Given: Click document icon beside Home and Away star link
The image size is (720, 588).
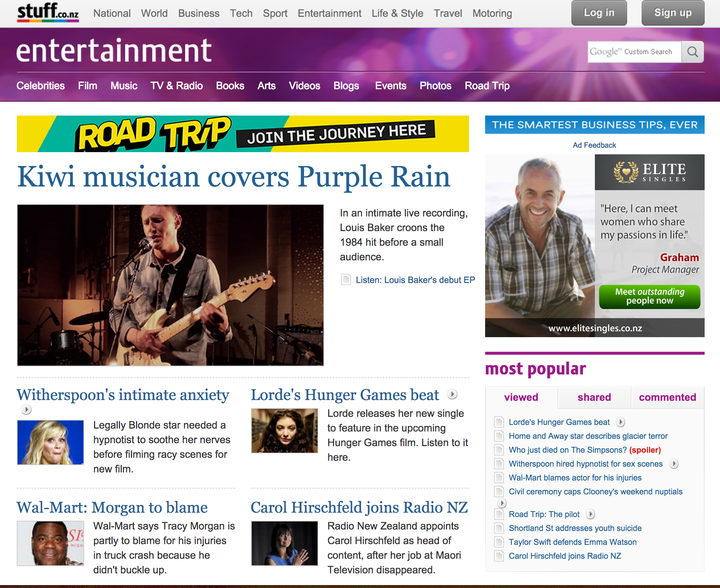Looking at the screenshot, I should [x=499, y=436].
